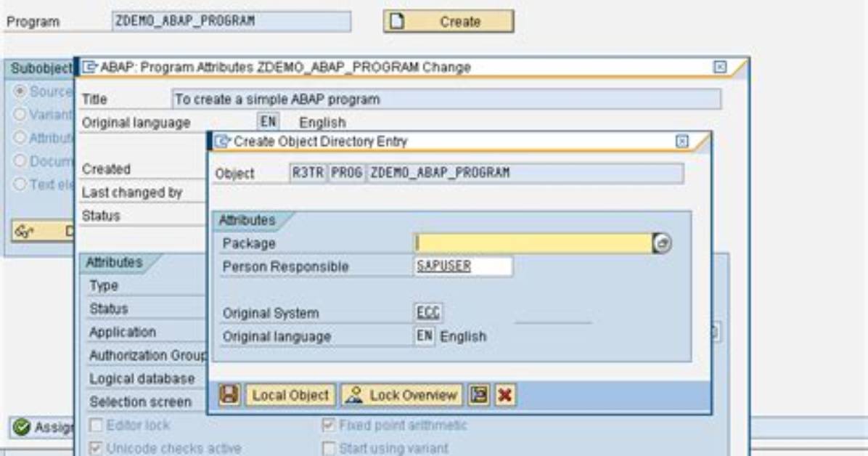This screenshot has width=868, height=456.
Task: Select the Text elements radio button
Action: tap(20, 184)
